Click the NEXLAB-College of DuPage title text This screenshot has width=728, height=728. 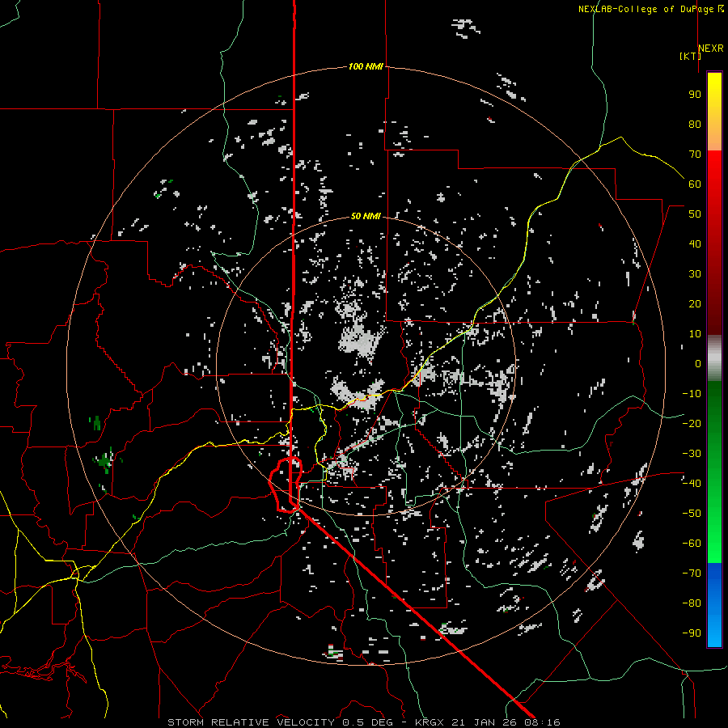coord(647,9)
